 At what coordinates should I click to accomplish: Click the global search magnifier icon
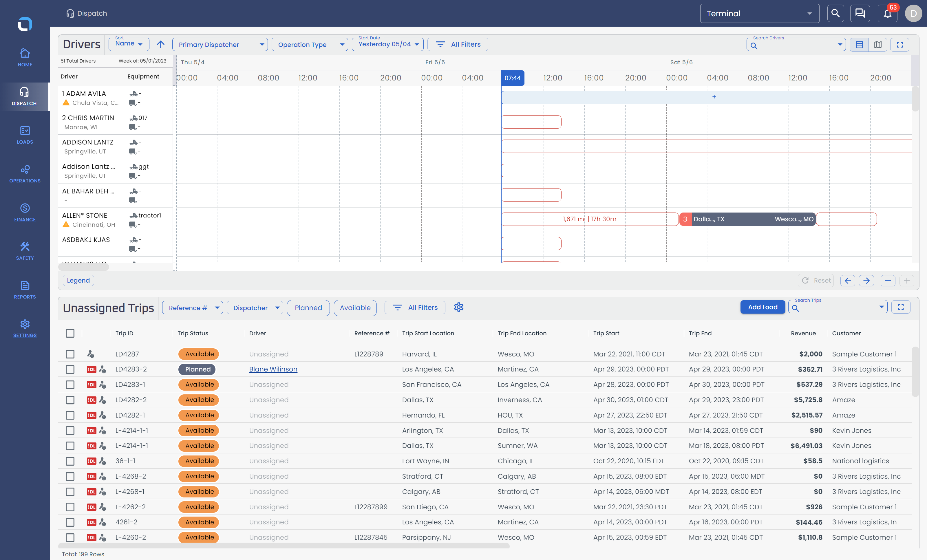[835, 14]
